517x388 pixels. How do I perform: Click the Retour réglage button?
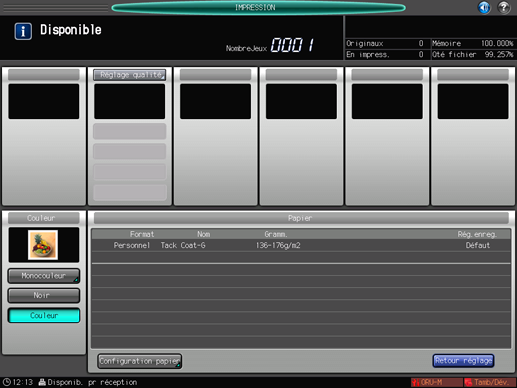[463, 361]
